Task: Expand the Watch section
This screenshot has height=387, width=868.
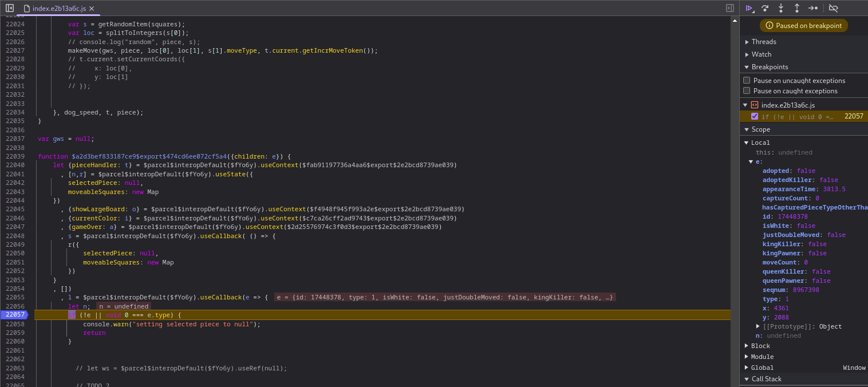Action: 747,54
